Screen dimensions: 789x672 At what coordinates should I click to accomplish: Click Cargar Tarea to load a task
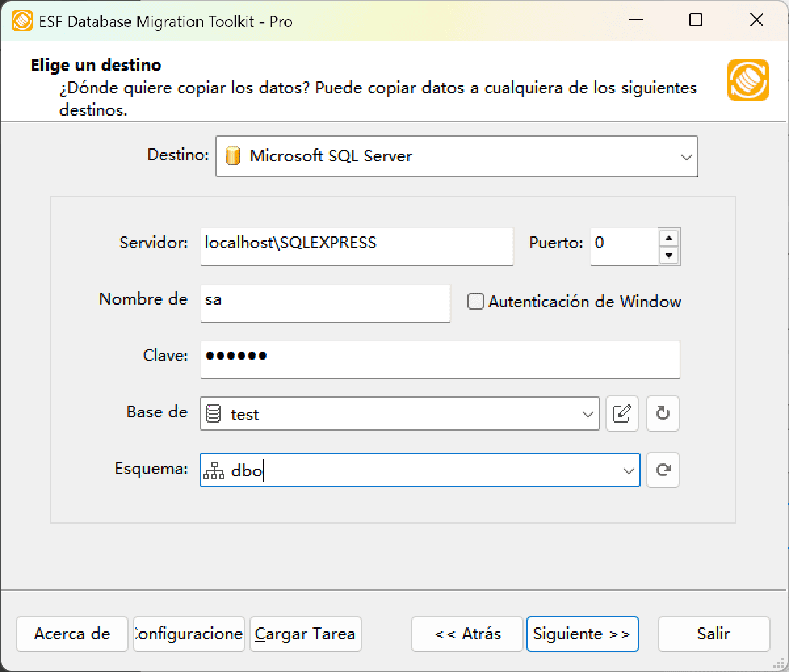305,634
